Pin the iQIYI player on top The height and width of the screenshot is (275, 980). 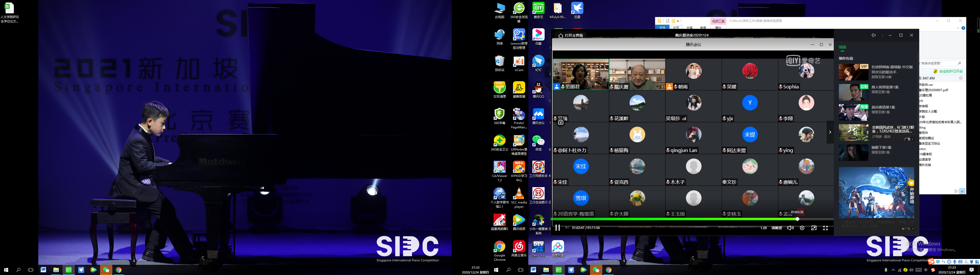pos(874,35)
